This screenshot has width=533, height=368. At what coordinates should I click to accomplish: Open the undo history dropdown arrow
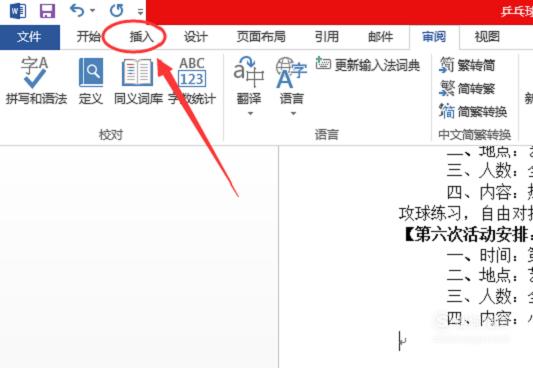(x=92, y=11)
